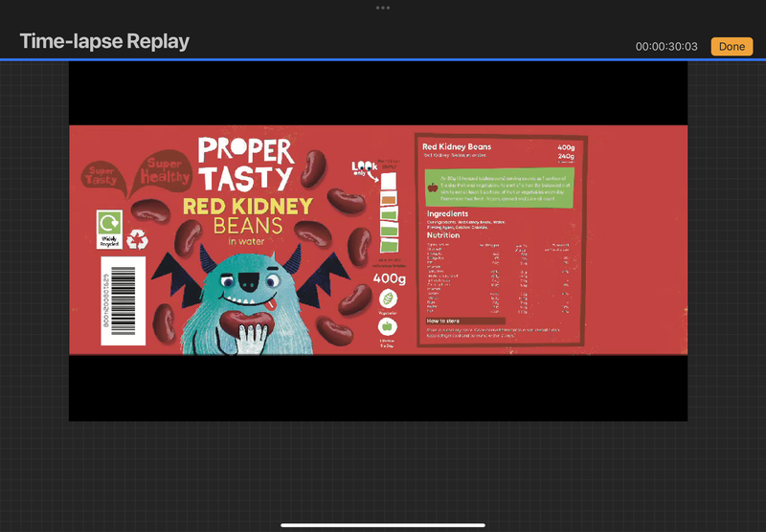The image size is (766, 532).
Task: Click the round green apple 5-a-day icon
Action: coord(389,328)
